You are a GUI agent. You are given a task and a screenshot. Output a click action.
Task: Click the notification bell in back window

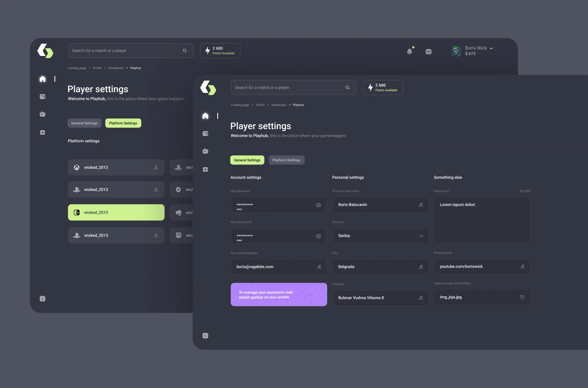pos(410,51)
